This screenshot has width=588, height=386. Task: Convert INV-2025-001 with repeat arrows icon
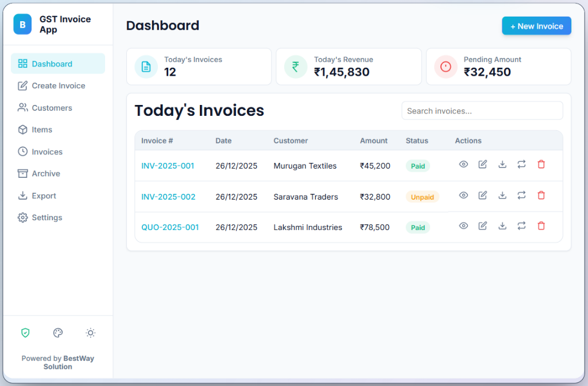(521, 165)
